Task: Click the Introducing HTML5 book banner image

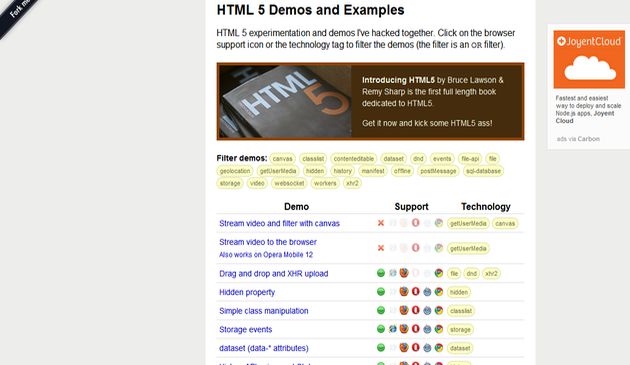Action: tap(285, 101)
